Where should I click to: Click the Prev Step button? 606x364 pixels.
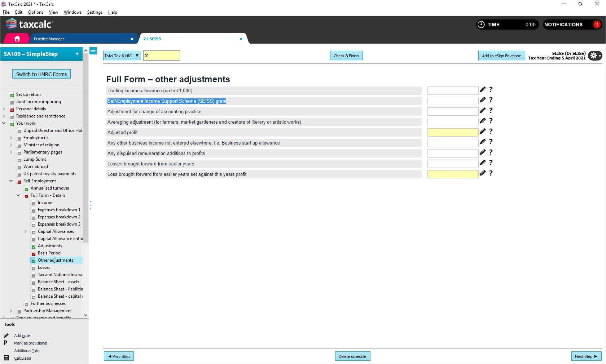(x=119, y=356)
